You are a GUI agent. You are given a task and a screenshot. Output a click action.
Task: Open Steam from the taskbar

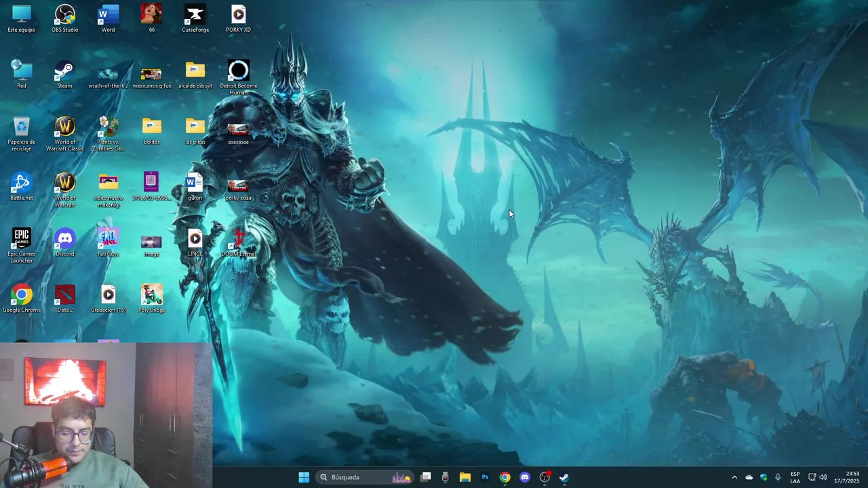[564, 477]
